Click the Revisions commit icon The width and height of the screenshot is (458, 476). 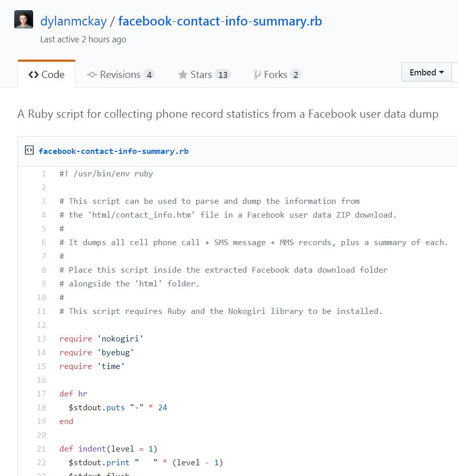click(x=92, y=75)
